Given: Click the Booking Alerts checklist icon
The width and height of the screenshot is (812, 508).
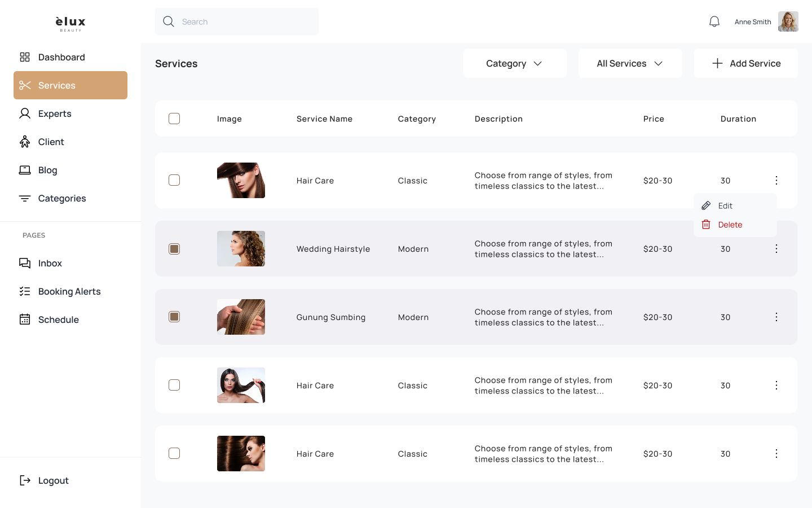Looking at the screenshot, I should [25, 291].
